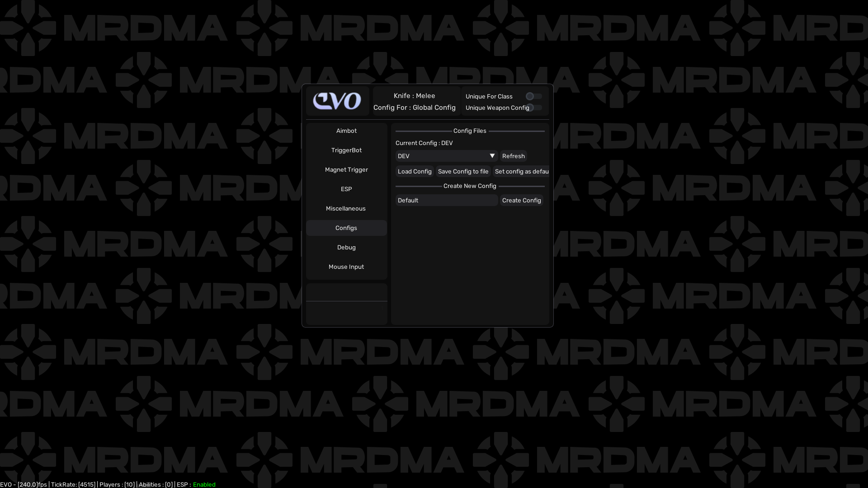868x488 pixels.
Task: Focus the new config name field
Action: coord(446,200)
